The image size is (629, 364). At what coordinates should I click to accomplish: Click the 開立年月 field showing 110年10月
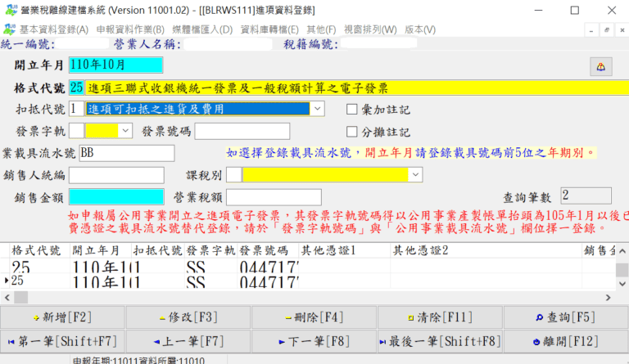coord(116,65)
